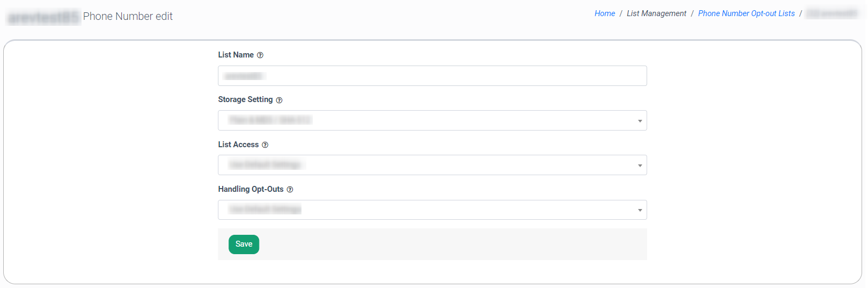Click the Handling Opt-Outs label text

pos(251,189)
